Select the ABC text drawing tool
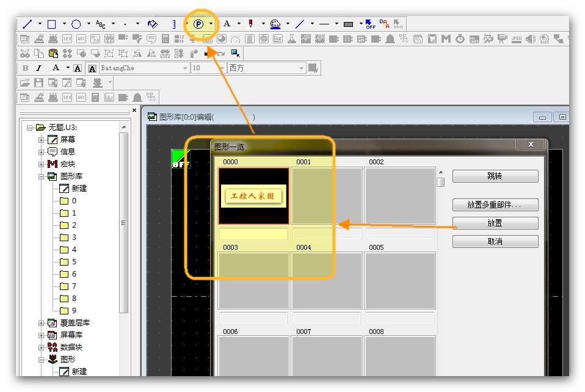The width and height of the screenshot is (585, 392). (101, 24)
